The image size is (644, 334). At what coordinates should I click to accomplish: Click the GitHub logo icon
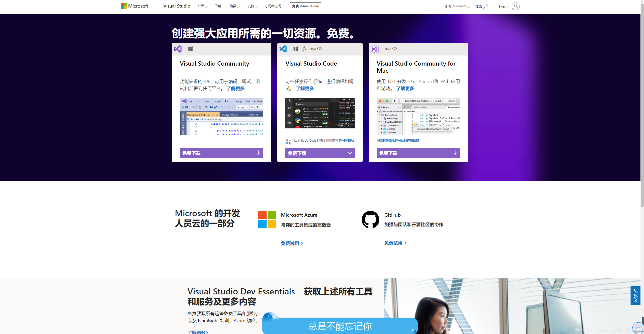coord(370,219)
